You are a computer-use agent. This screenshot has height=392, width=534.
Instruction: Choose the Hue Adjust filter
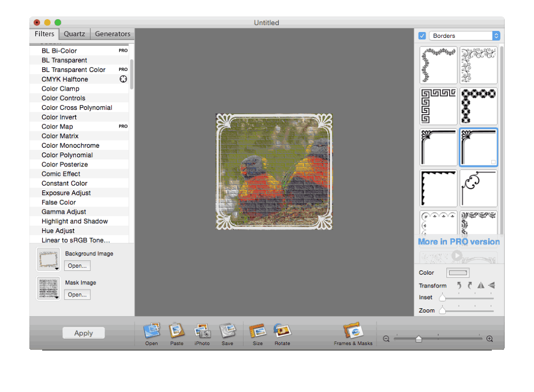79,231
